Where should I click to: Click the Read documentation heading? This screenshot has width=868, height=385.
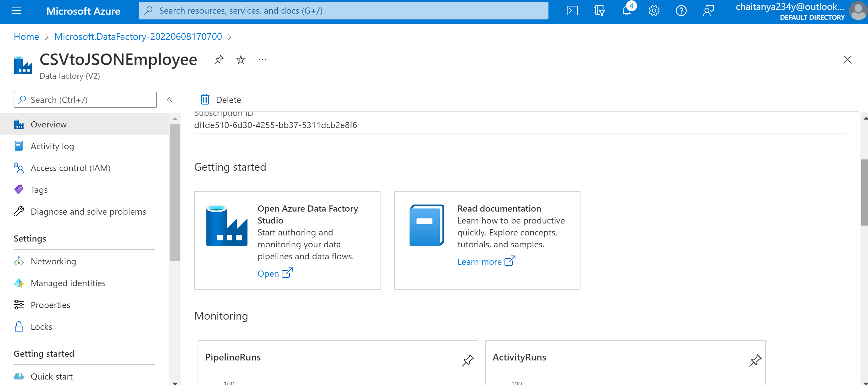tap(499, 208)
